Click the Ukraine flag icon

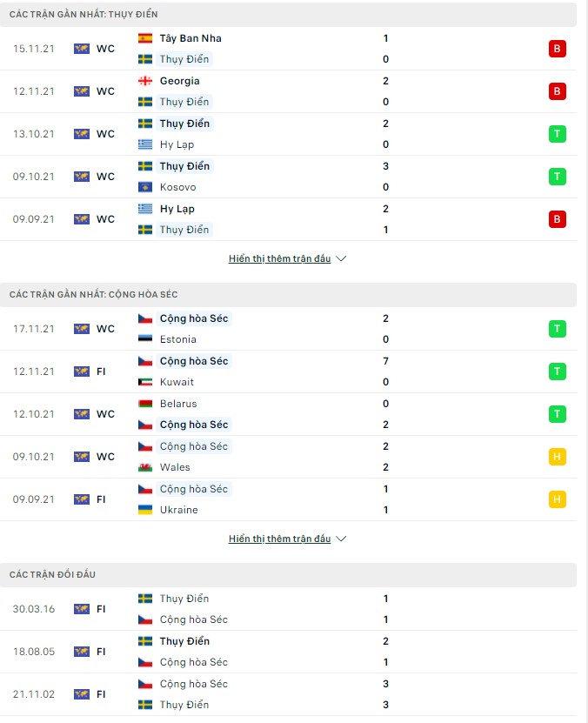pos(145,510)
